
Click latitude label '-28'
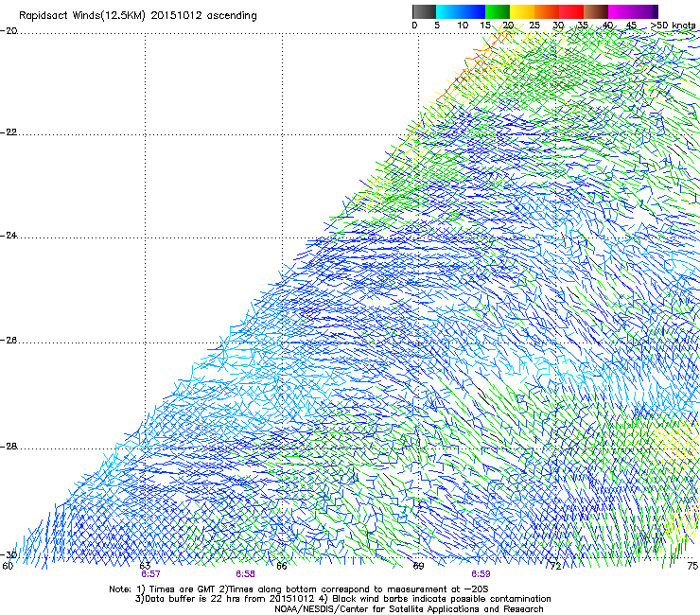pos(9,447)
